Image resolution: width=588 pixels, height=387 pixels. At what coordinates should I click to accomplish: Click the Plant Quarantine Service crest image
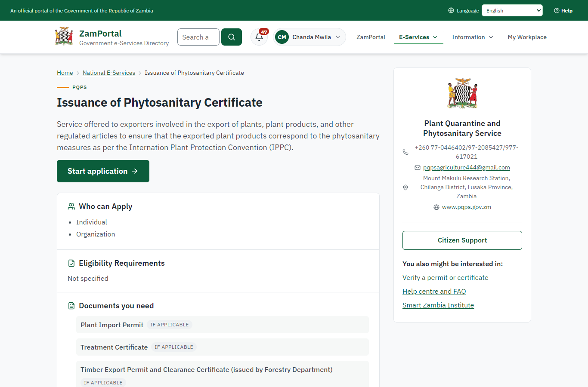pyautogui.click(x=462, y=93)
